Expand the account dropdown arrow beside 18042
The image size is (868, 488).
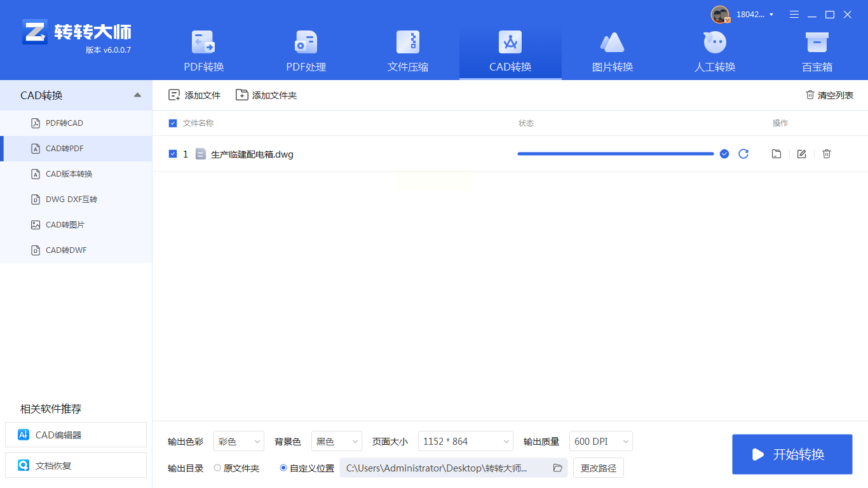tap(771, 15)
